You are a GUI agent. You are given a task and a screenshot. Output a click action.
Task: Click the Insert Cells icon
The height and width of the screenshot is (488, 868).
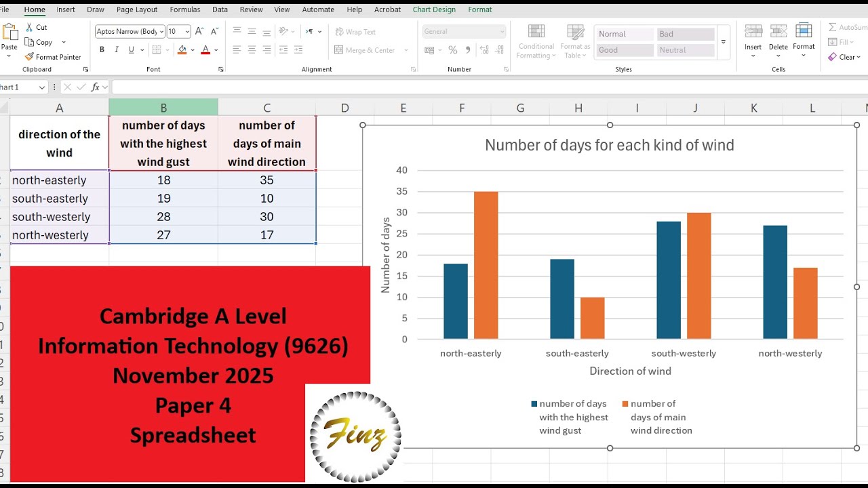click(753, 31)
